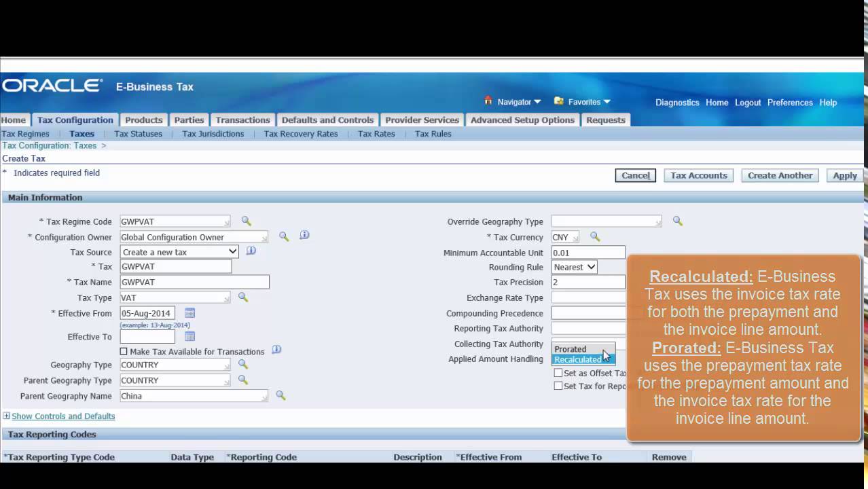Screen dimensions: 868x489
Task: Go to the Home tab
Action: point(14,120)
